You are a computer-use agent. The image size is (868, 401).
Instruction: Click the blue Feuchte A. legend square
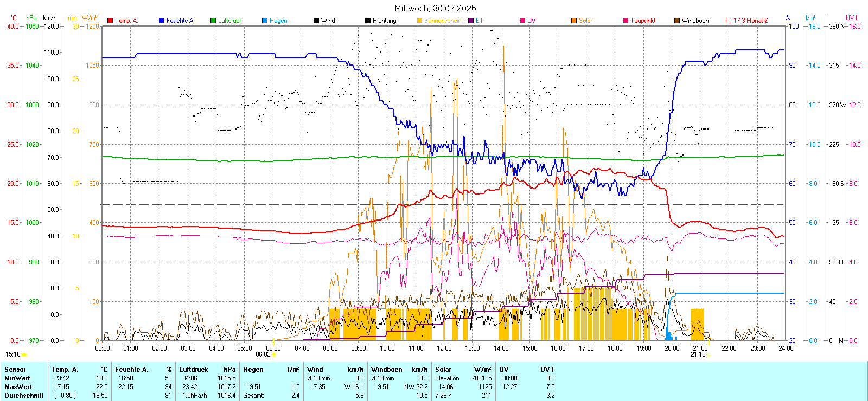click(162, 21)
